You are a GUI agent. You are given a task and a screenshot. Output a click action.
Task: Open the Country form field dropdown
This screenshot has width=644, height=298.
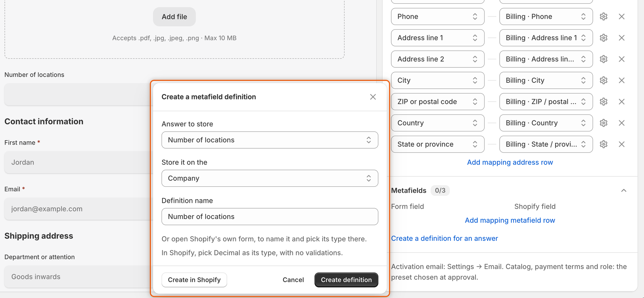(x=438, y=123)
